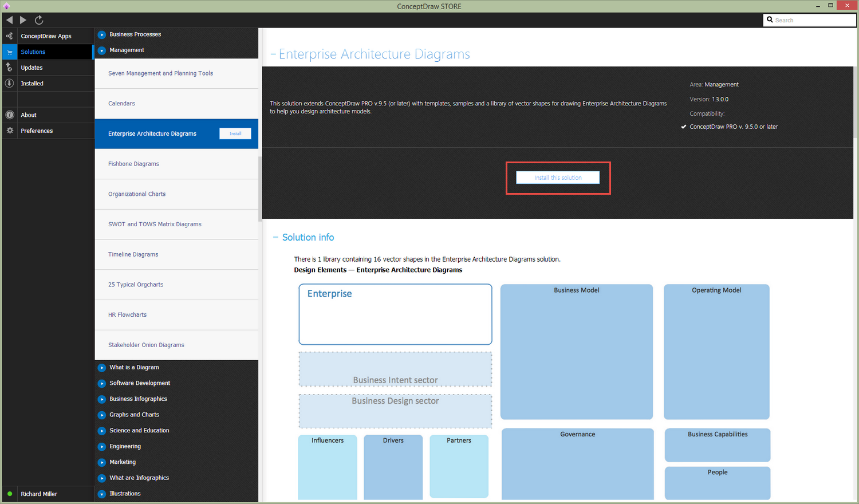Expand the Graphs and Charts category
The width and height of the screenshot is (859, 504).
click(x=102, y=415)
